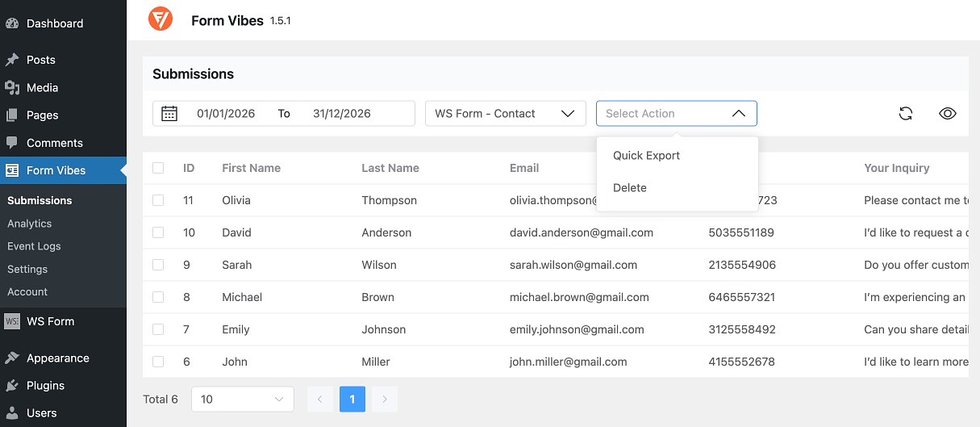Open the WS Form - Contact dropdown
The height and width of the screenshot is (427, 980).
click(506, 114)
